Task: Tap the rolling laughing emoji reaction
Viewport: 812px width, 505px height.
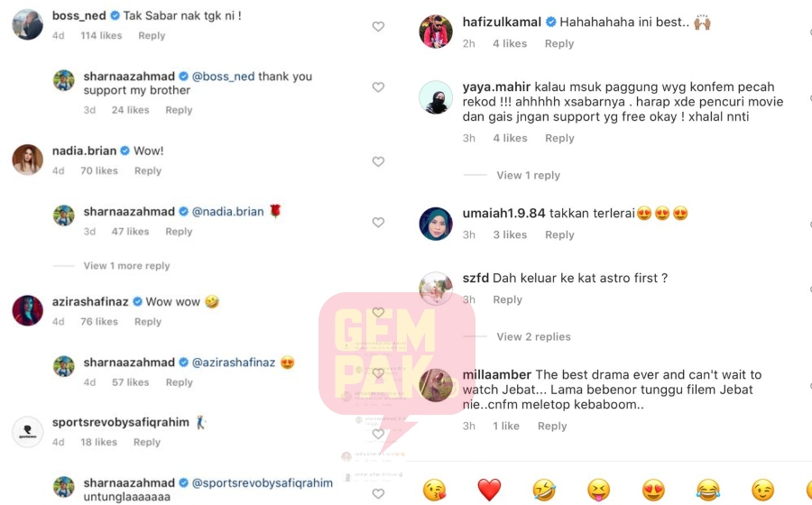Action: pyautogui.click(x=544, y=490)
